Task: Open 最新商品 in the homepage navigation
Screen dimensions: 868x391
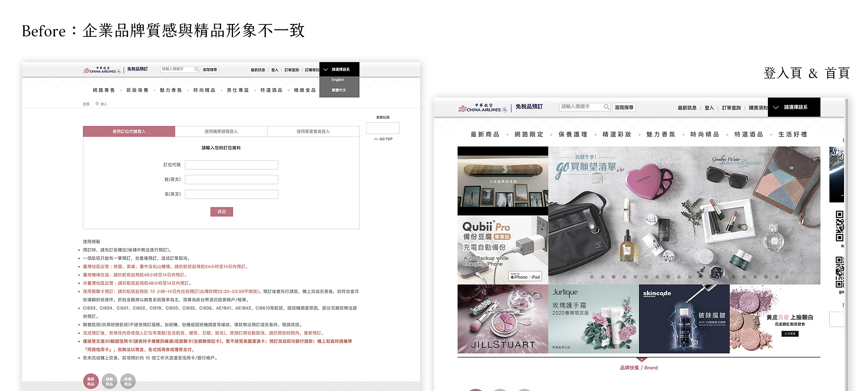Action: tap(485, 134)
